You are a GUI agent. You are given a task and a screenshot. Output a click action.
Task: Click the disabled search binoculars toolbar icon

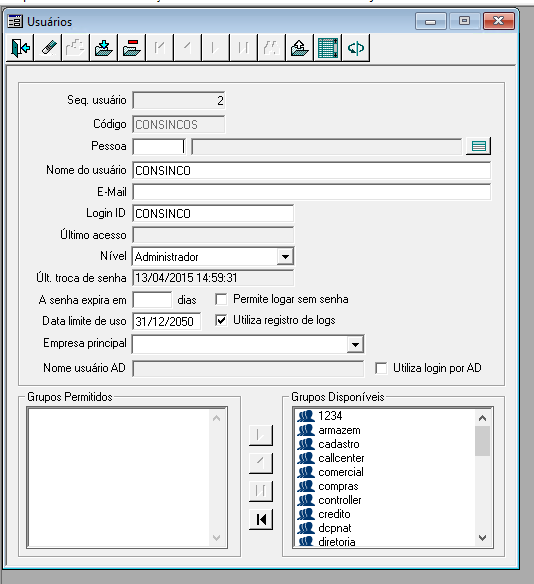tap(271, 48)
